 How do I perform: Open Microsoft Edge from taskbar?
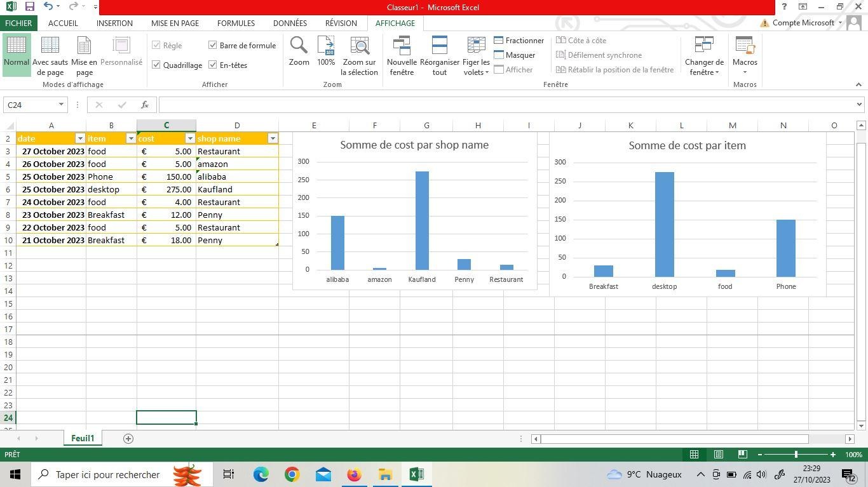pos(261,474)
